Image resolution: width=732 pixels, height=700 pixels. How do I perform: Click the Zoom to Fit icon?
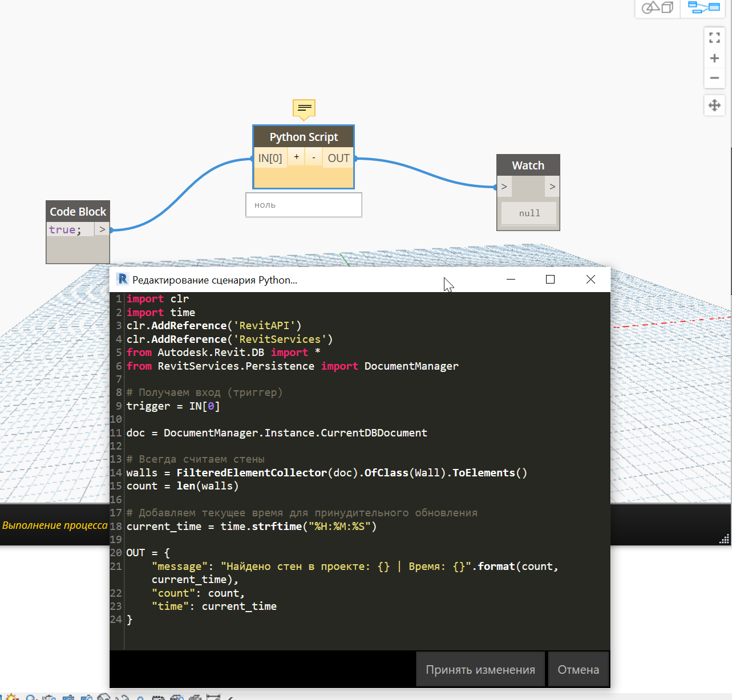(714, 38)
